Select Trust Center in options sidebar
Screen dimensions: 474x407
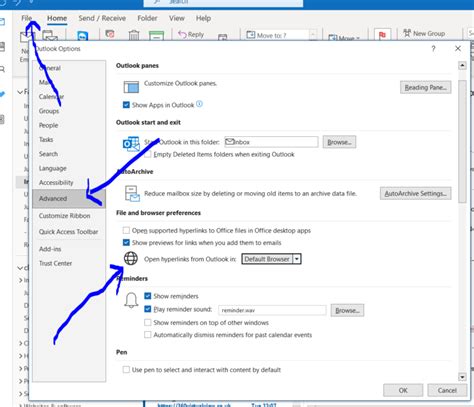(x=55, y=263)
